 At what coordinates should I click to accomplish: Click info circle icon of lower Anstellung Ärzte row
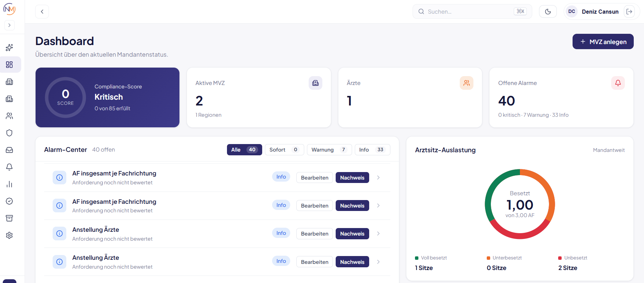tap(59, 262)
